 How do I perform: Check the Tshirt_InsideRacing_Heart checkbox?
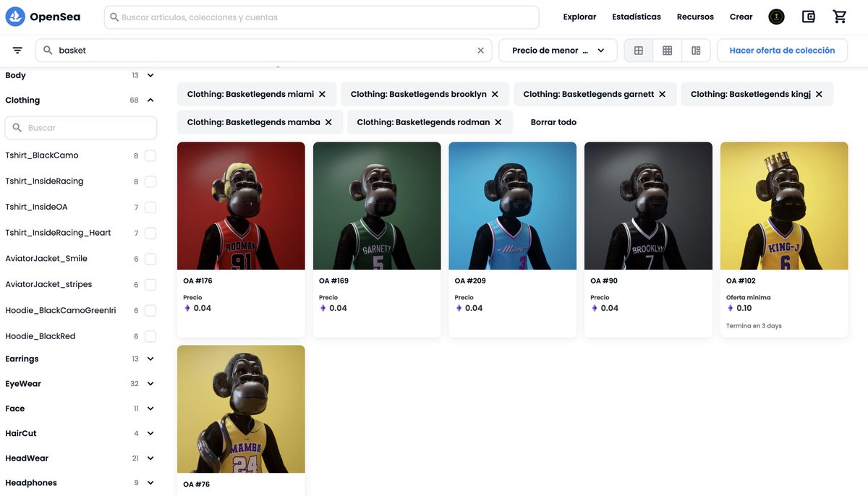tap(150, 233)
